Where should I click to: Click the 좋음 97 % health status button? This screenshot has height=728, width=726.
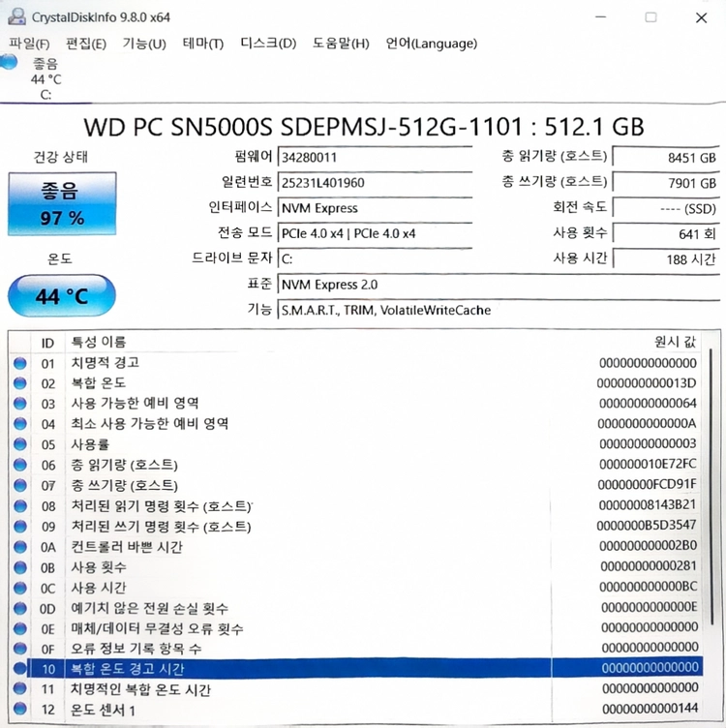[62, 204]
